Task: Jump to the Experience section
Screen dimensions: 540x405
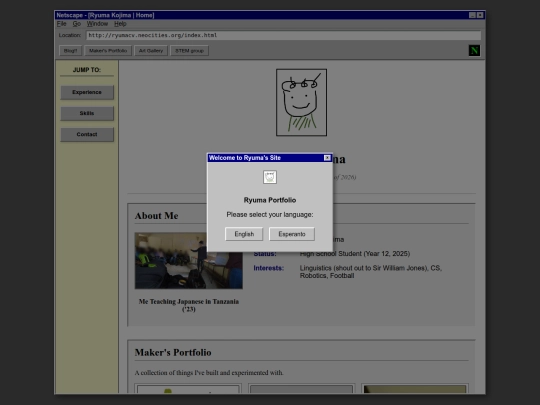Action: 87,92
